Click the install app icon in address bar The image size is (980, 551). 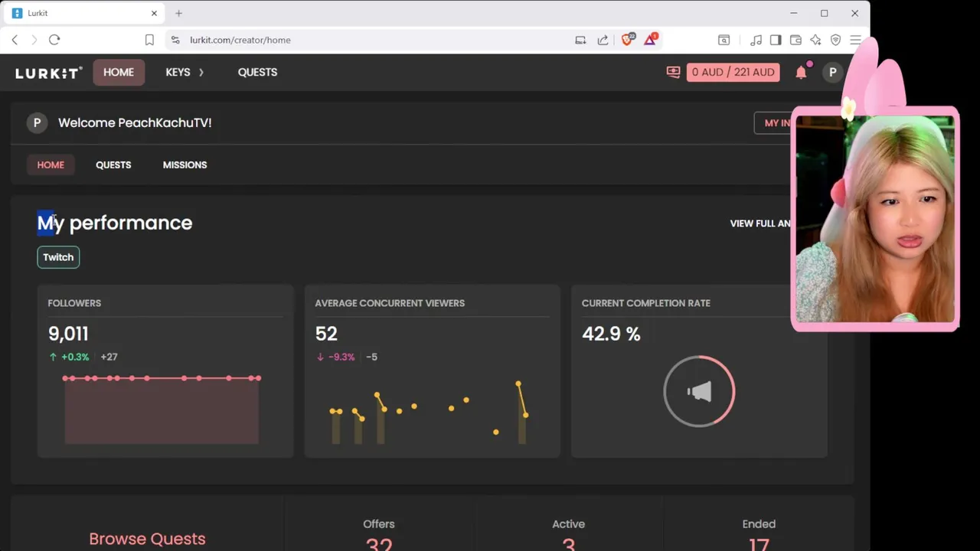(x=580, y=40)
